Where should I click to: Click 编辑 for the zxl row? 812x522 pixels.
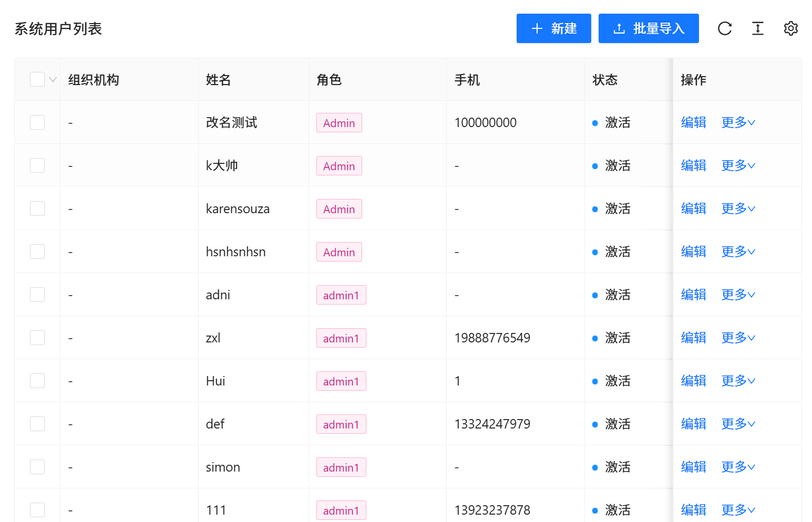click(694, 338)
